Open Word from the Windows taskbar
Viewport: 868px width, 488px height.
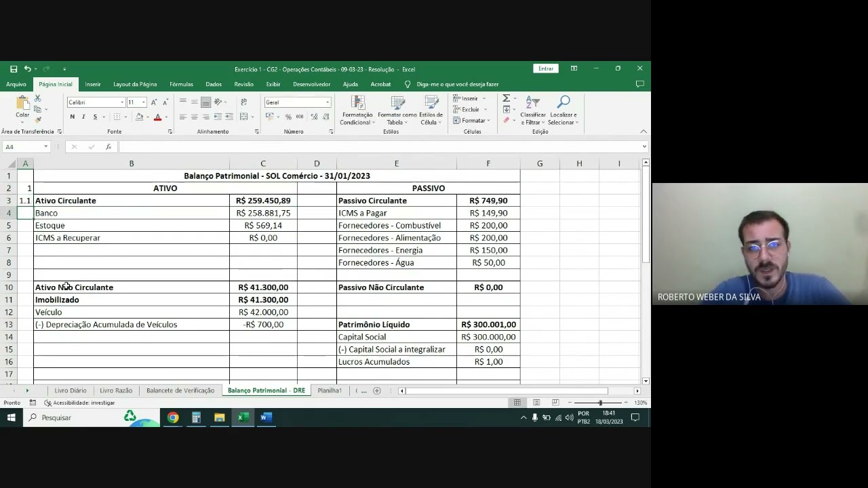click(x=266, y=418)
